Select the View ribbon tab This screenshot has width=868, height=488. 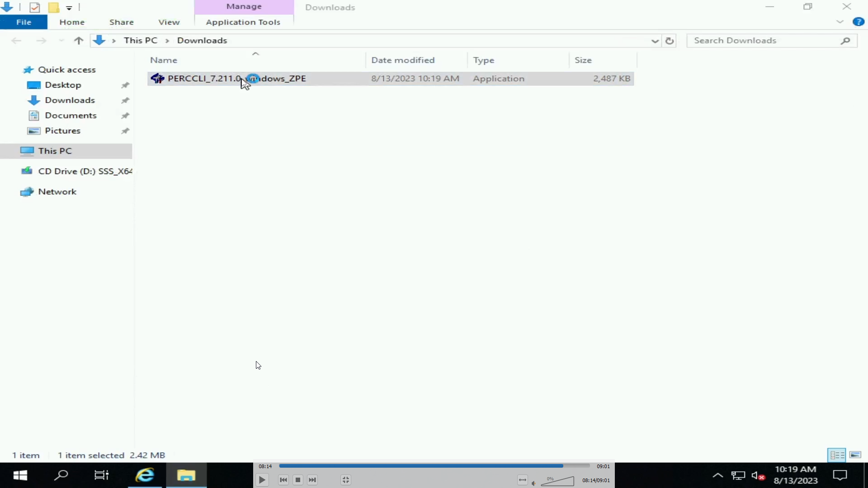pos(169,22)
